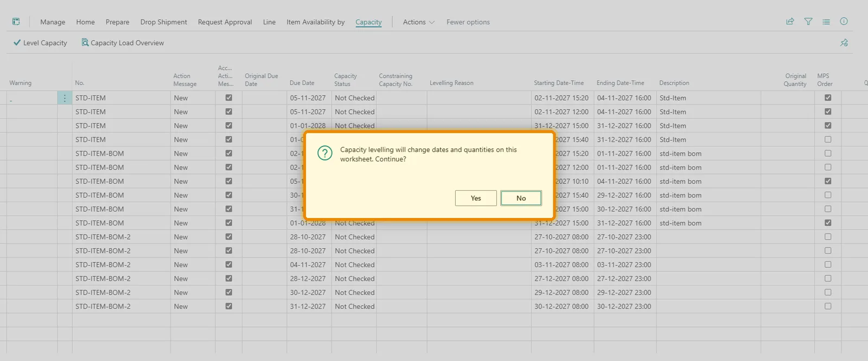Click Level Capacity action
Image resolution: width=868 pixels, height=361 pixels.
pos(40,43)
